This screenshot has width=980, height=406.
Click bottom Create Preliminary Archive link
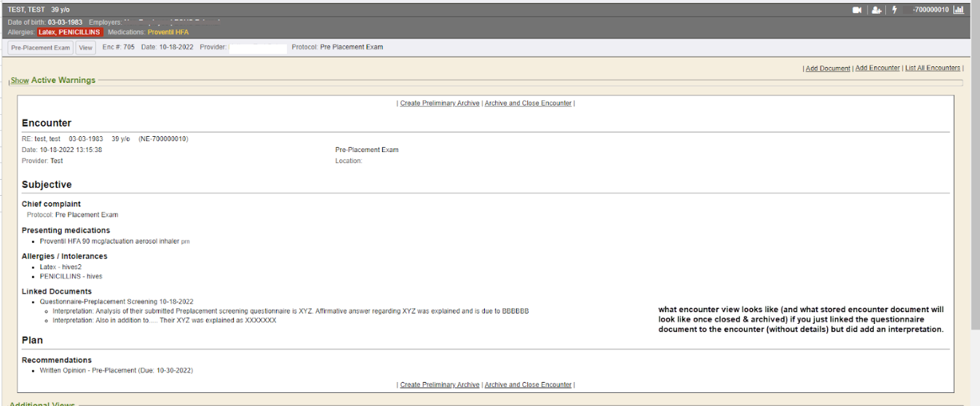click(x=440, y=385)
